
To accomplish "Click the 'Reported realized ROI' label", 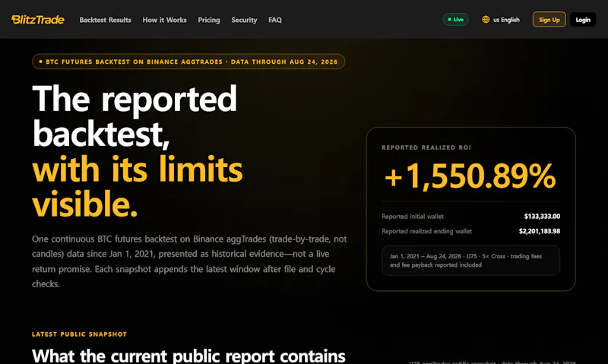I will [426, 147].
